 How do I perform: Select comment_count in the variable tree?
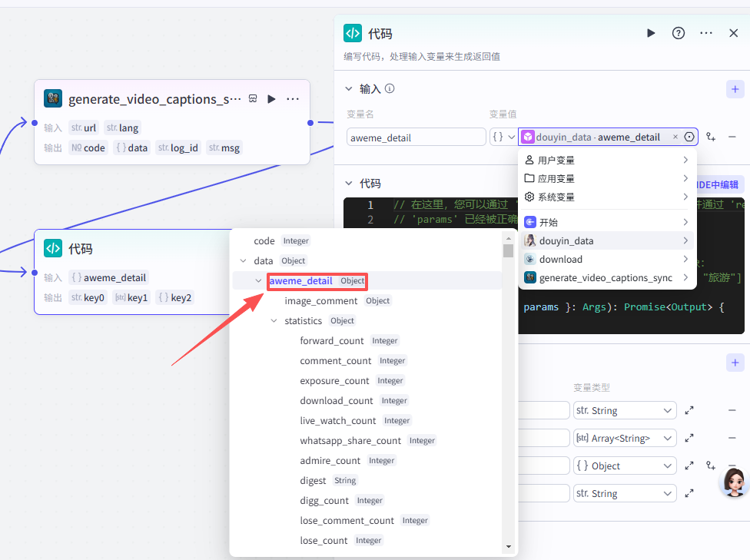(x=335, y=361)
